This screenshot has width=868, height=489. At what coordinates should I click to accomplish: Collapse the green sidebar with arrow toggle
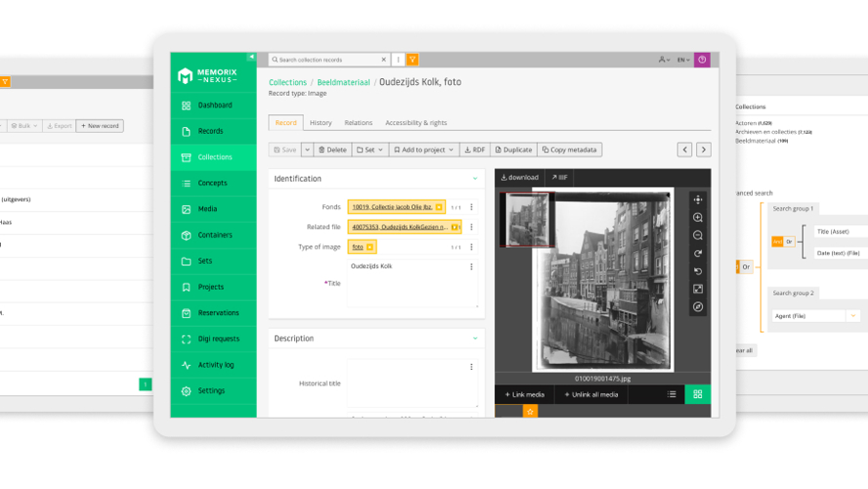251,58
